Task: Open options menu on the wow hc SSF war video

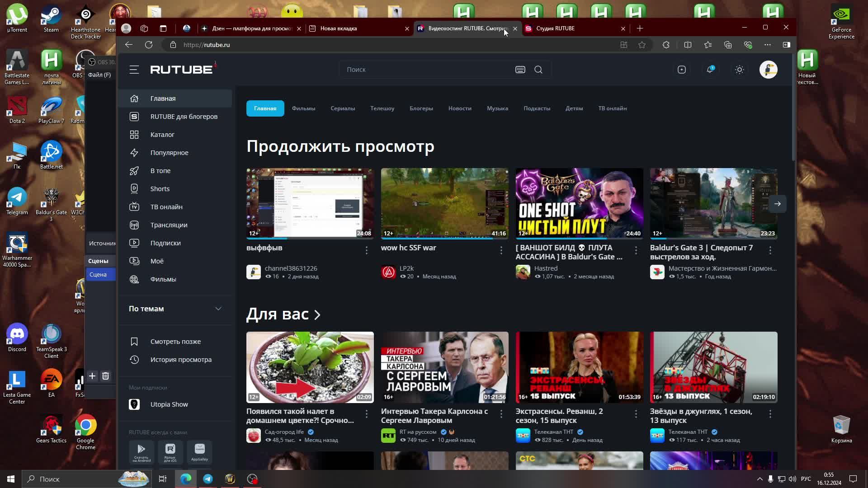Action: (x=500, y=250)
